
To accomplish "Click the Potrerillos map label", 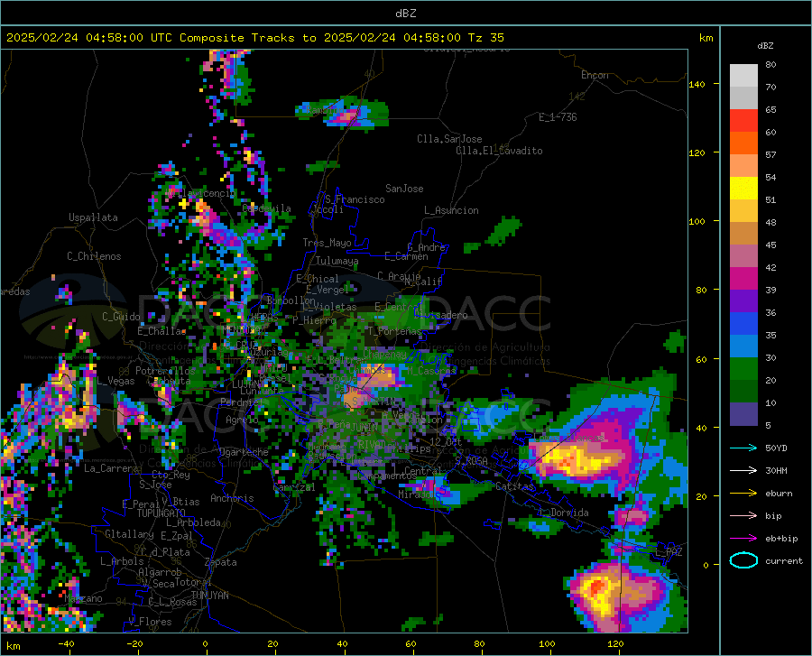I will coord(165,371).
